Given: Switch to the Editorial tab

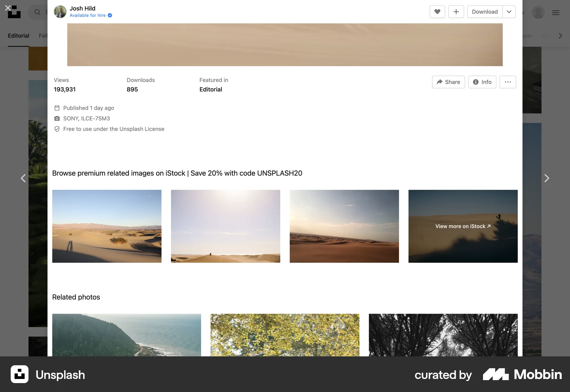Looking at the screenshot, I should [x=18, y=36].
